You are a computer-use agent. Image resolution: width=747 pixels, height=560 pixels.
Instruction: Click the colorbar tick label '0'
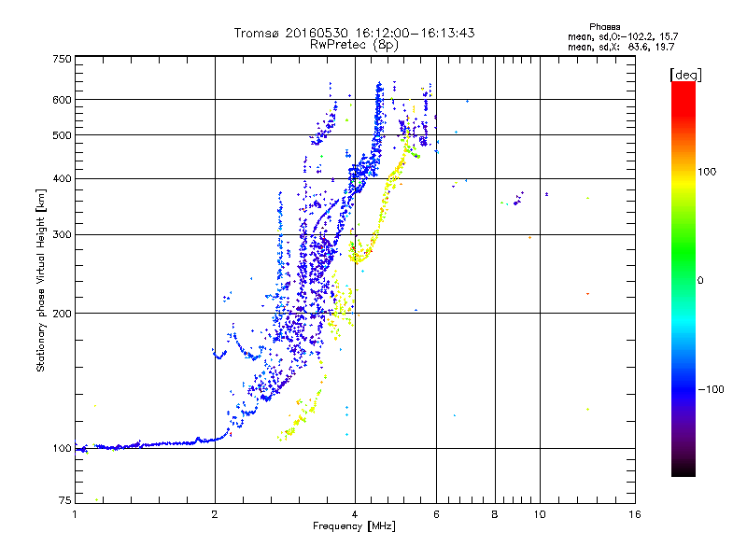coord(700,280)
